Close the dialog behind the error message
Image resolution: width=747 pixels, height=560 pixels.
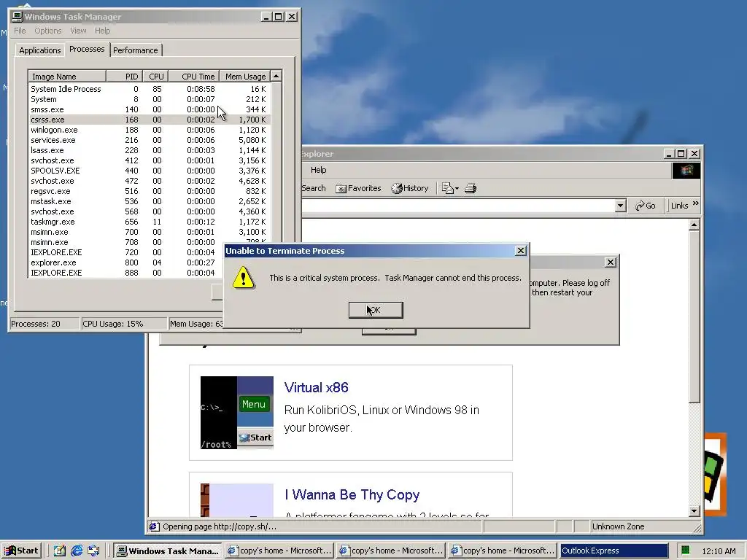[x=611, y=262]
